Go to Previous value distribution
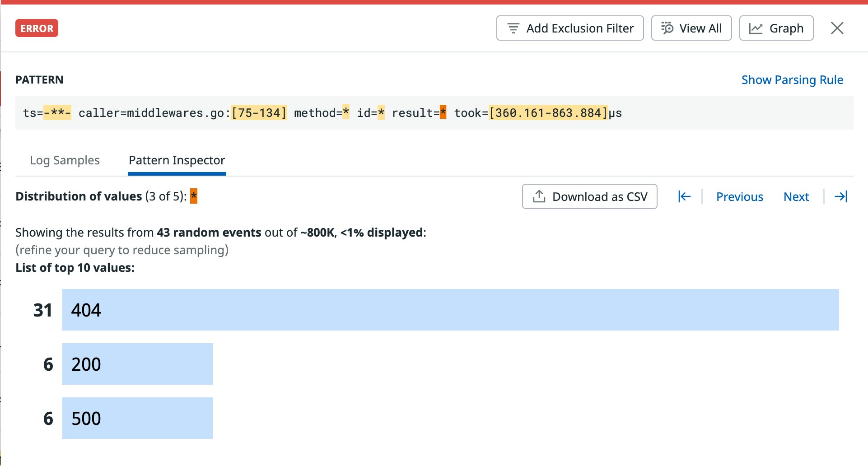 point(739,196)
